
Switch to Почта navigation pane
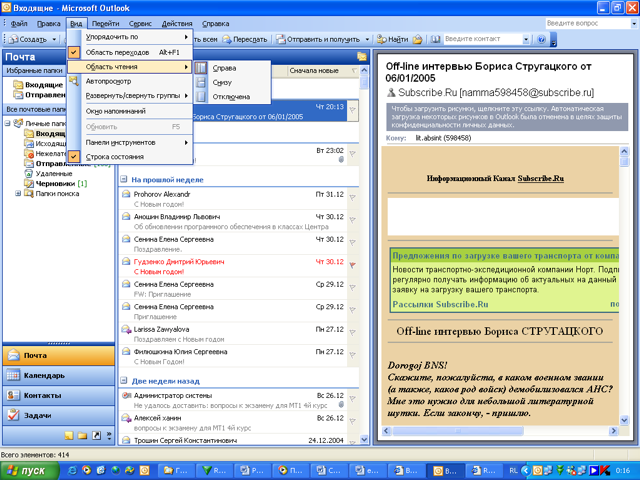(59, 355)
